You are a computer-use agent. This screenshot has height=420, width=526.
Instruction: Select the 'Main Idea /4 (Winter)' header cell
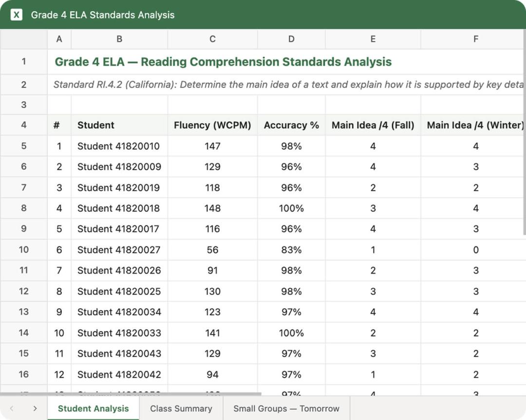click(473, 125)
